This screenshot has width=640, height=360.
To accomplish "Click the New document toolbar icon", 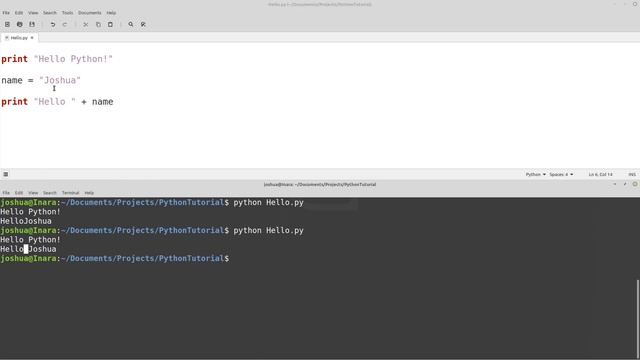I will coord(7,24).
